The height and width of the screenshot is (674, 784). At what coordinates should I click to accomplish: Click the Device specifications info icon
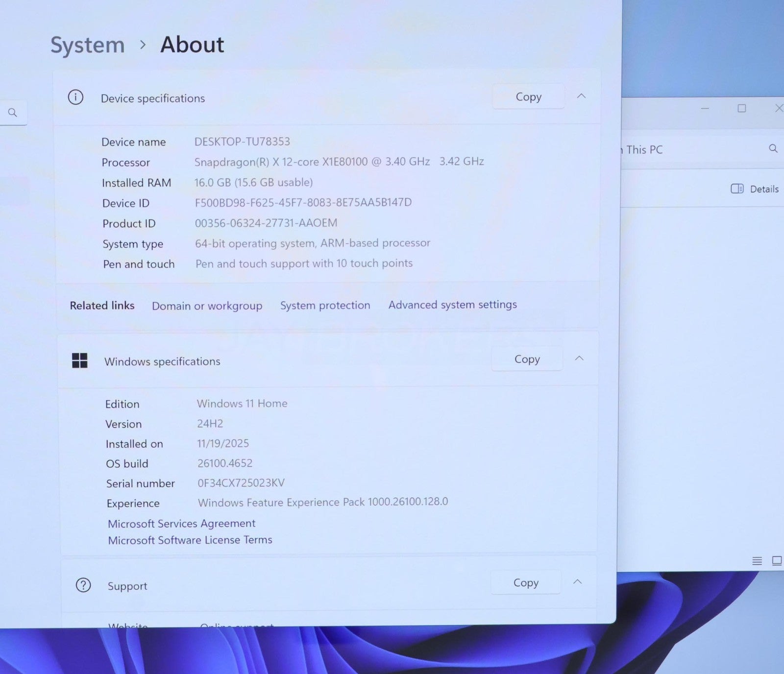coord(75,97)
